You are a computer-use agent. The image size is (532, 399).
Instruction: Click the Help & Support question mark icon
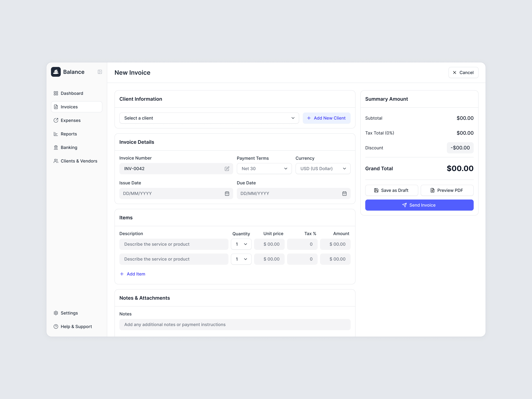click(56, 326)
